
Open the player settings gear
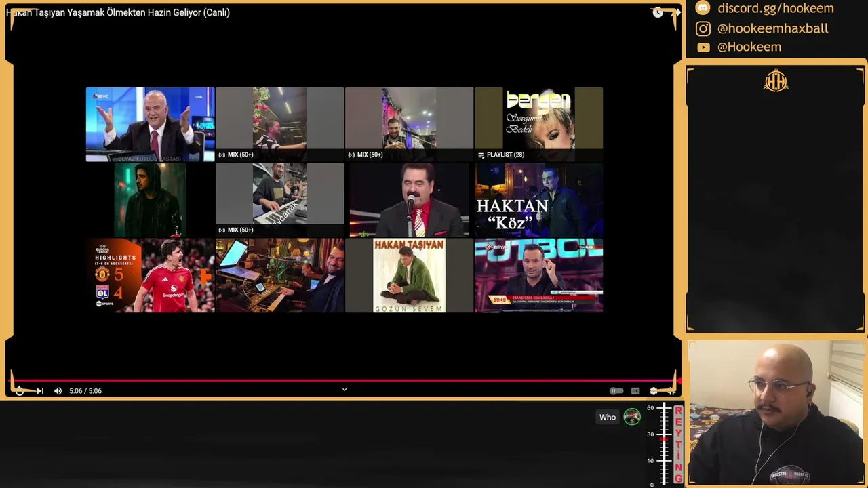tap(654, 391)
